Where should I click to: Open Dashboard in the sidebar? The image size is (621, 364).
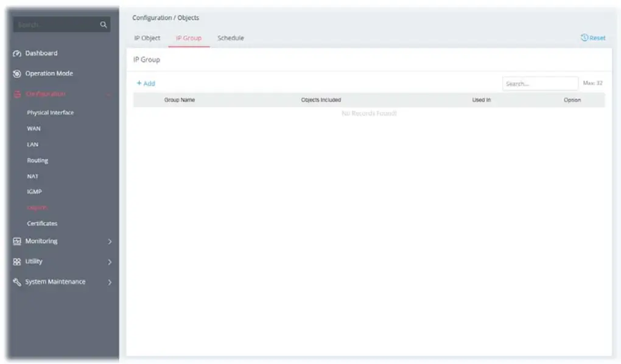41,53
